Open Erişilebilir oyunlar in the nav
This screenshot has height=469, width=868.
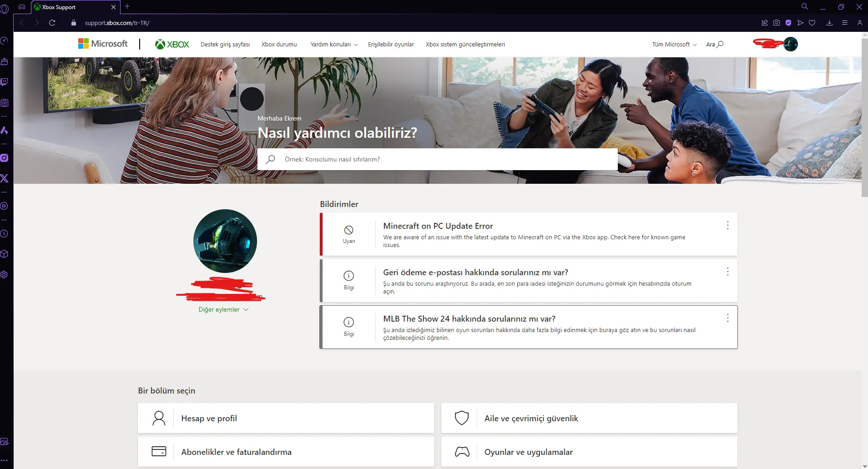391,45
